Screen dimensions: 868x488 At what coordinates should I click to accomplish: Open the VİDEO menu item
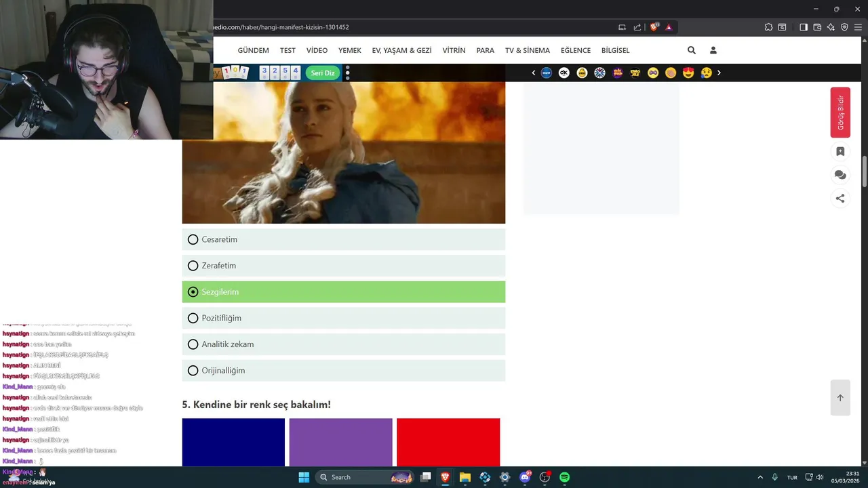(x=317, y=50)
